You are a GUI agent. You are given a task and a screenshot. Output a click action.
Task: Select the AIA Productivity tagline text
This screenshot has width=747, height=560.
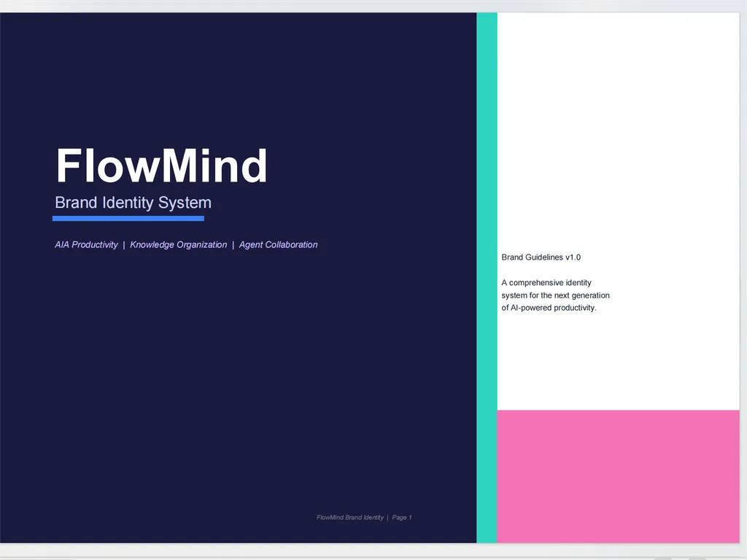(x=86, y=245)
